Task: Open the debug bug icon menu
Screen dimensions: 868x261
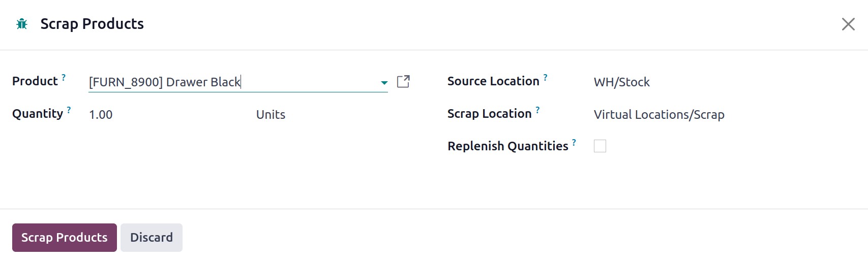Action: [22, 24]
